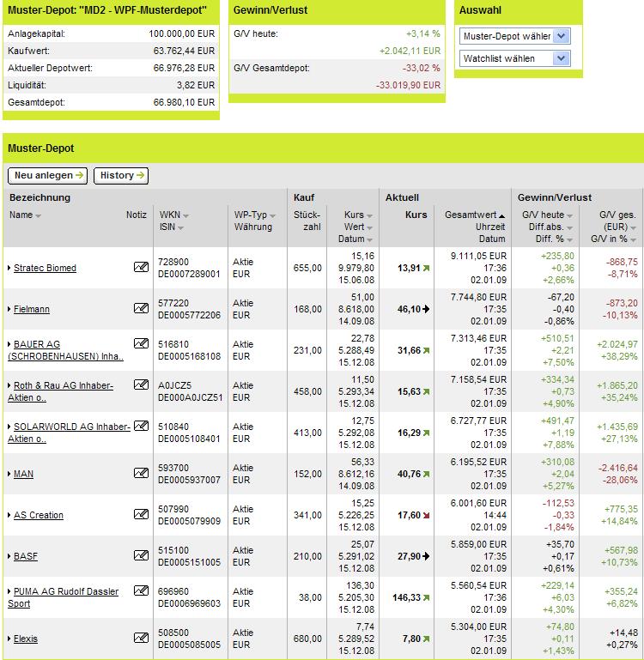Open the note icon for SOLARWORLD AG
This screenshot has width=644, height=660.
[141, 426]
